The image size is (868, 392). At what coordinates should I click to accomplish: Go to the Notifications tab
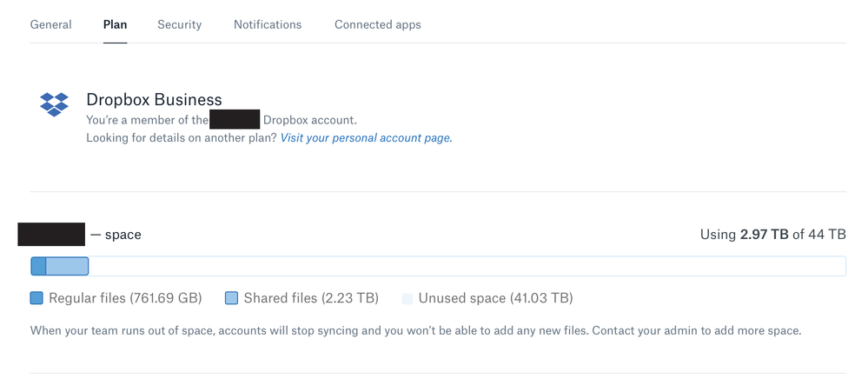point(268,24)
